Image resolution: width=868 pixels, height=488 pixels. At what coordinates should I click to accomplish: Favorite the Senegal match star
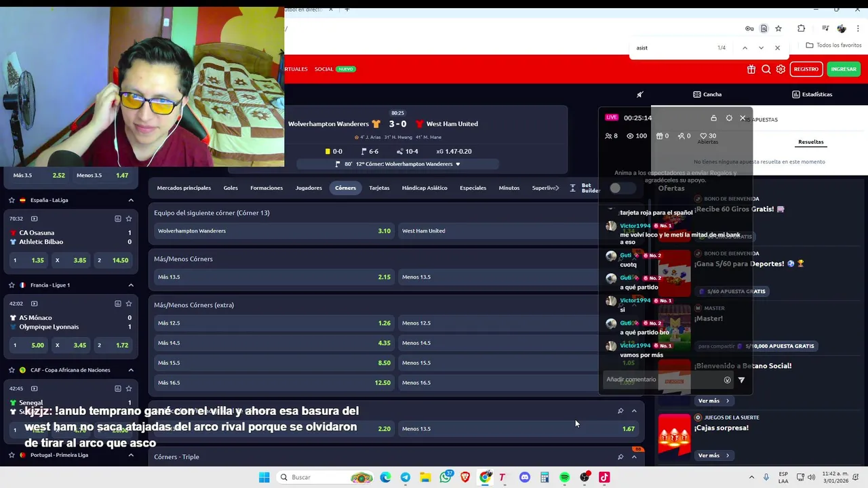click(129, 388)
